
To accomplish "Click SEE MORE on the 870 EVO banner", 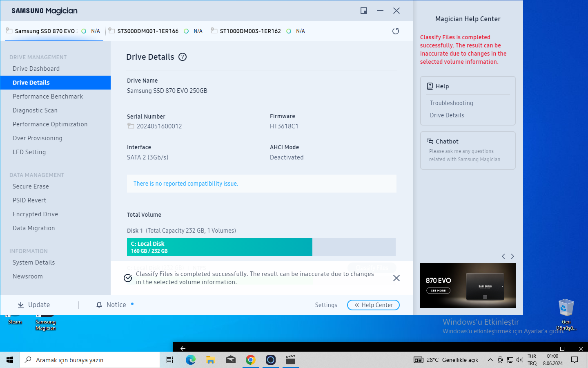I will (x=438, y=291).
